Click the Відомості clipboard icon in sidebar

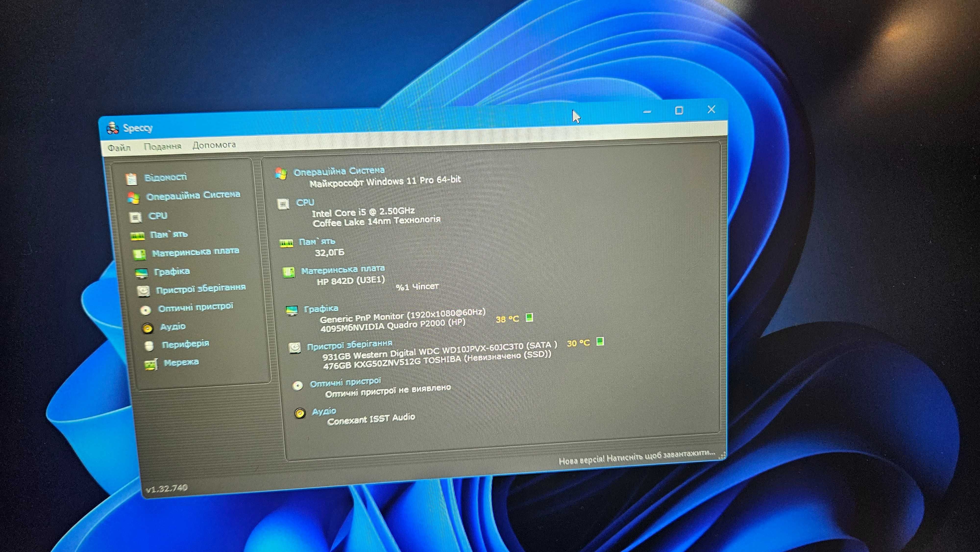[131, 179]
